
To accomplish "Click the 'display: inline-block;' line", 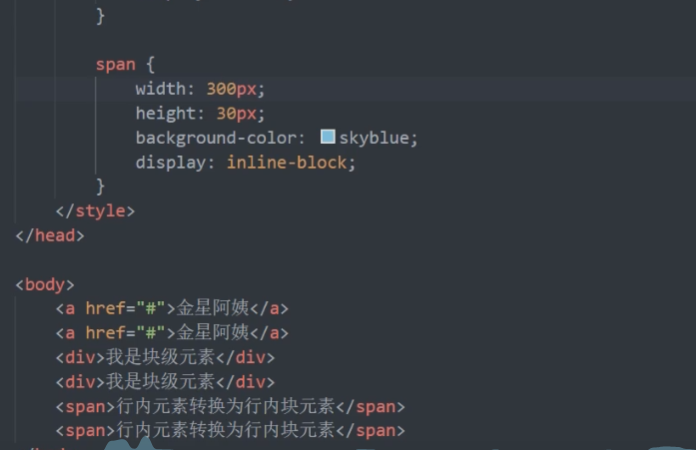I will coord(245,162).
